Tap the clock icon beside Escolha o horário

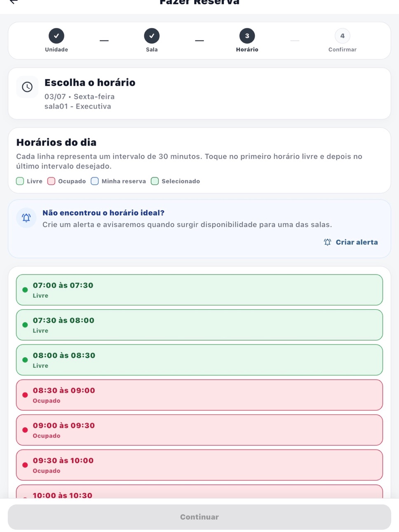(27, 87)
